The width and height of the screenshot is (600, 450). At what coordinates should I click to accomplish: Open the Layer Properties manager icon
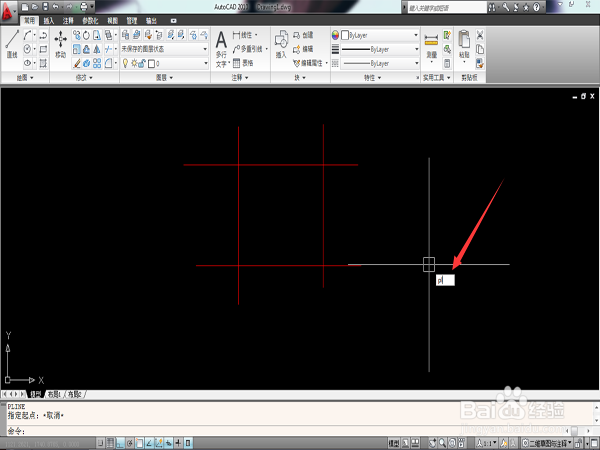click(126, 35)
